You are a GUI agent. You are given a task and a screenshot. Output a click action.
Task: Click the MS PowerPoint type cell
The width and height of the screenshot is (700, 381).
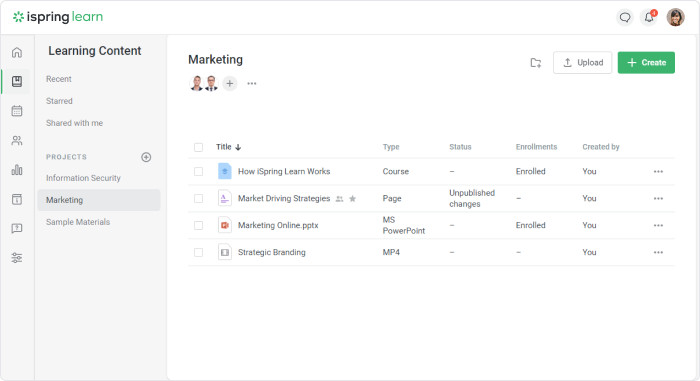click(404, 226)
